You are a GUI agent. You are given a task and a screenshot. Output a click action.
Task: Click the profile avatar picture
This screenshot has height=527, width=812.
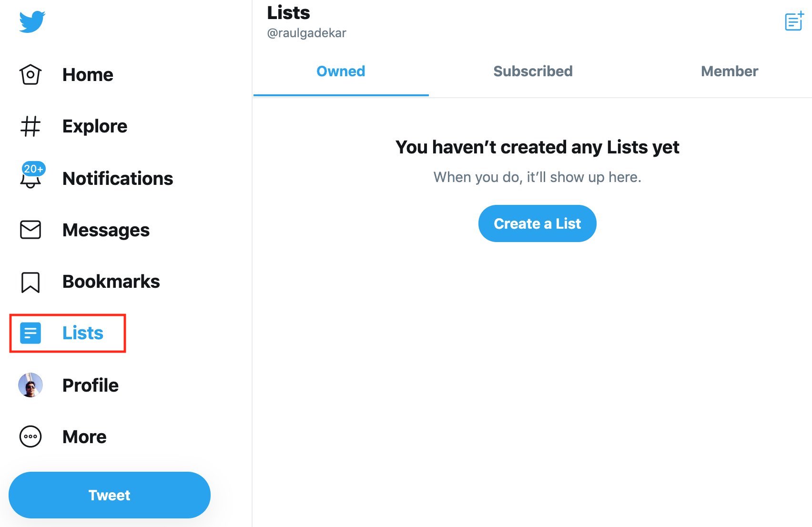coord(30,385)
